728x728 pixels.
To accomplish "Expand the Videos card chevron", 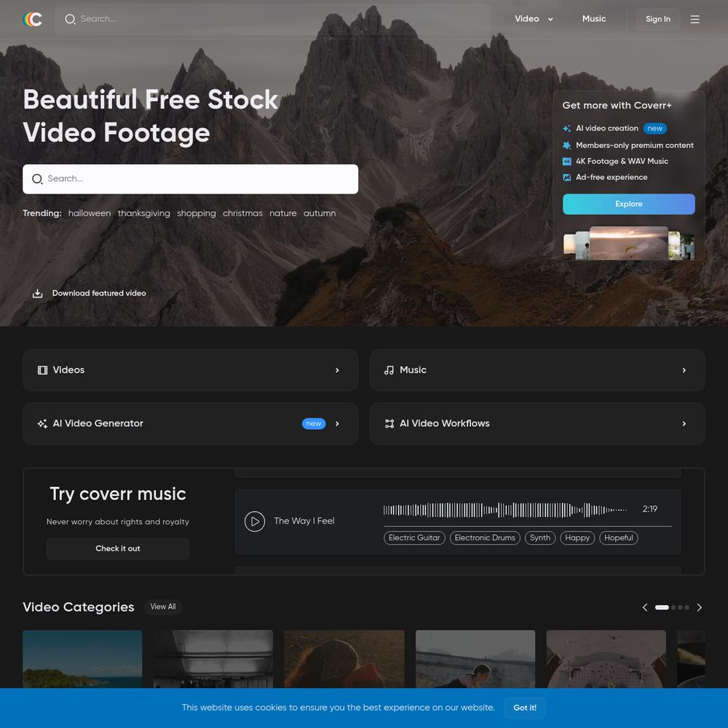I will 337,370.
